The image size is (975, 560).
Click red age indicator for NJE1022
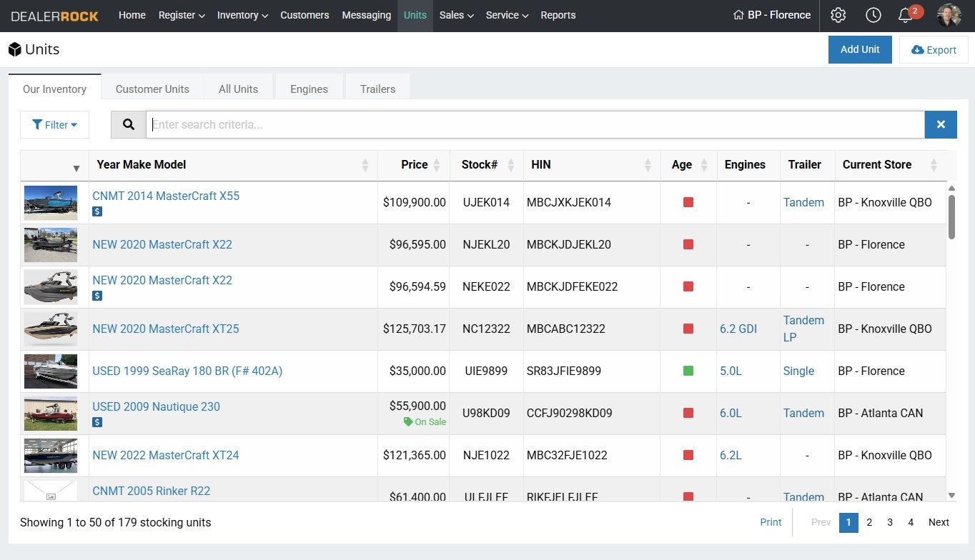688,455
